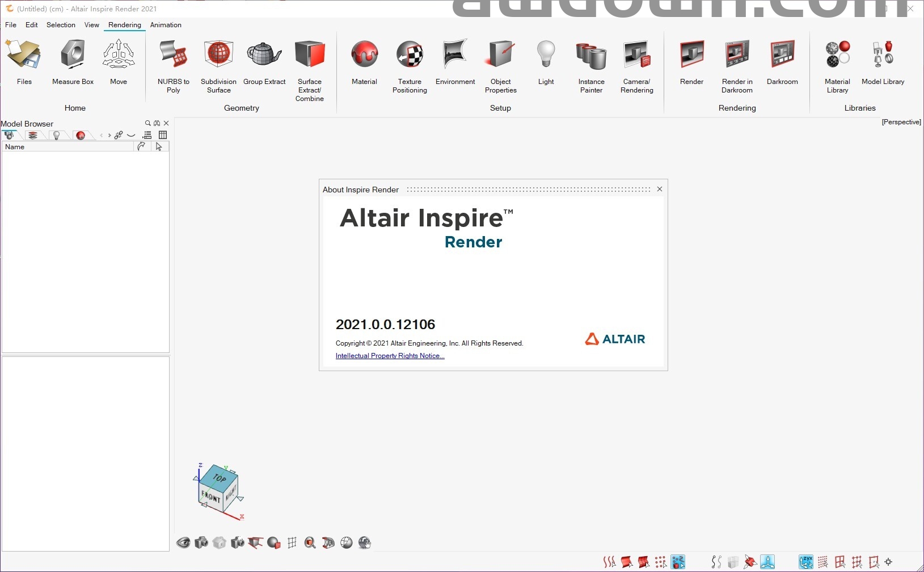Screen dimensions: 924x572
Task: Expand the list view options in Model Browser
Action: click(147, 135)
